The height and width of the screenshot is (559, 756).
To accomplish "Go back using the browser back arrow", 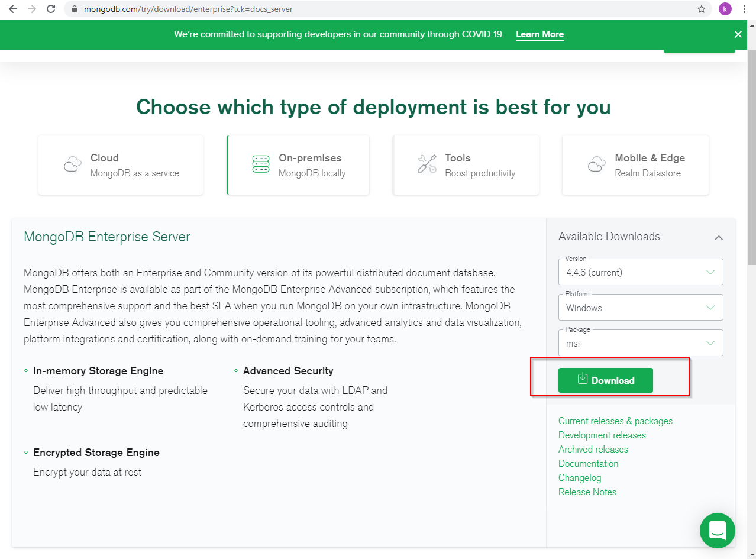I will pos(13,9).
